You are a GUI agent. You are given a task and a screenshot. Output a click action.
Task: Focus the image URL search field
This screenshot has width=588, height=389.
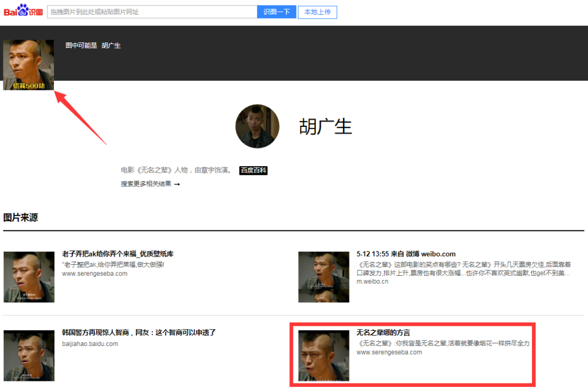coord(152,12)
